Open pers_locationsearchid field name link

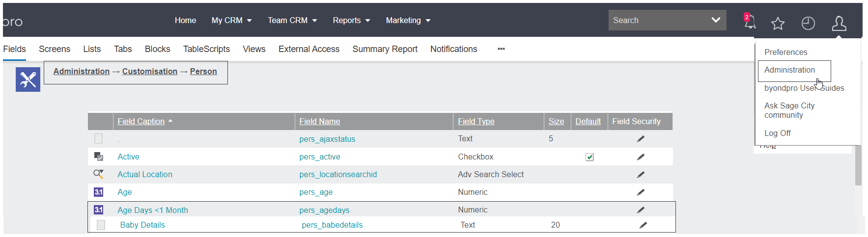coord(338,175)
